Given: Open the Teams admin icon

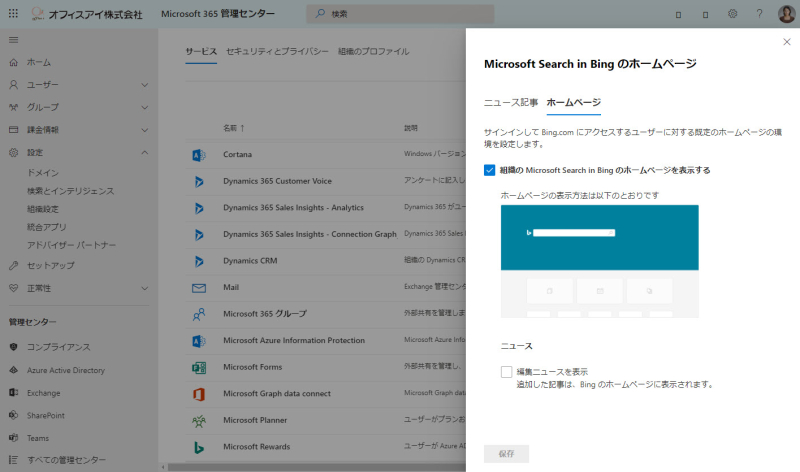Looking at the screenshot, I should (13, 438).
